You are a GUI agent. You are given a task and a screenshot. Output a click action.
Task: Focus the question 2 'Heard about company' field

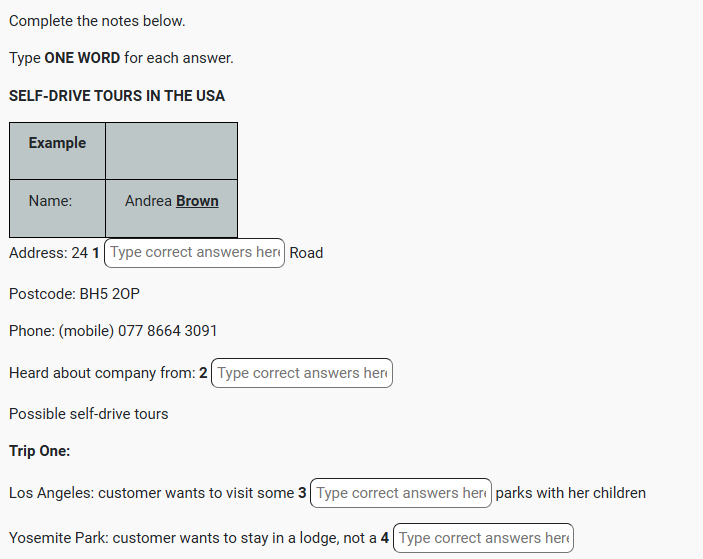click(301, 373)
